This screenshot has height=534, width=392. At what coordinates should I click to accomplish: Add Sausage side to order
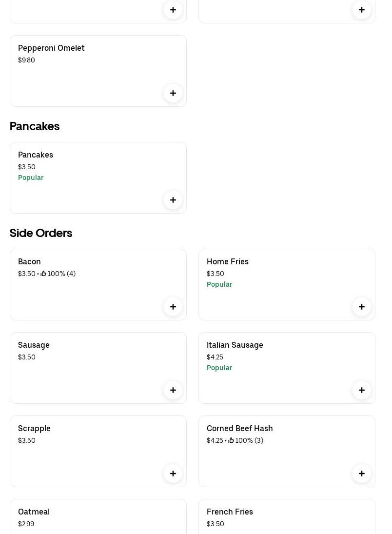[173, 390]
